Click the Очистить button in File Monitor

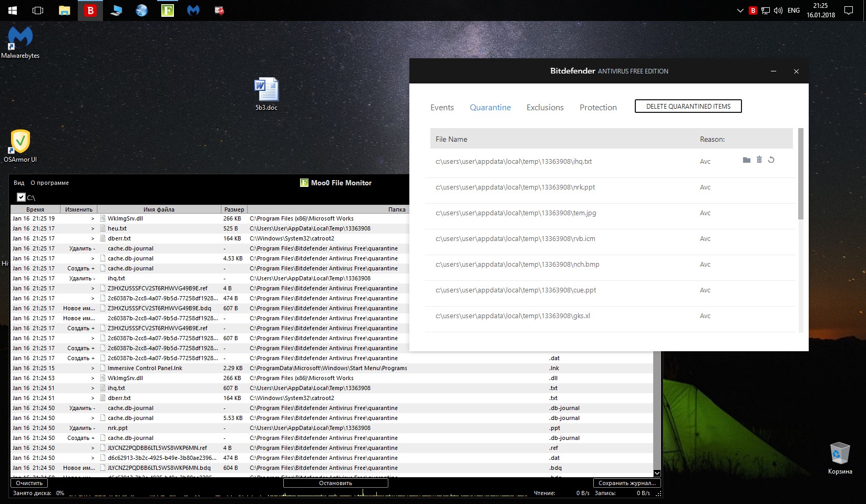tap(29, 483)
